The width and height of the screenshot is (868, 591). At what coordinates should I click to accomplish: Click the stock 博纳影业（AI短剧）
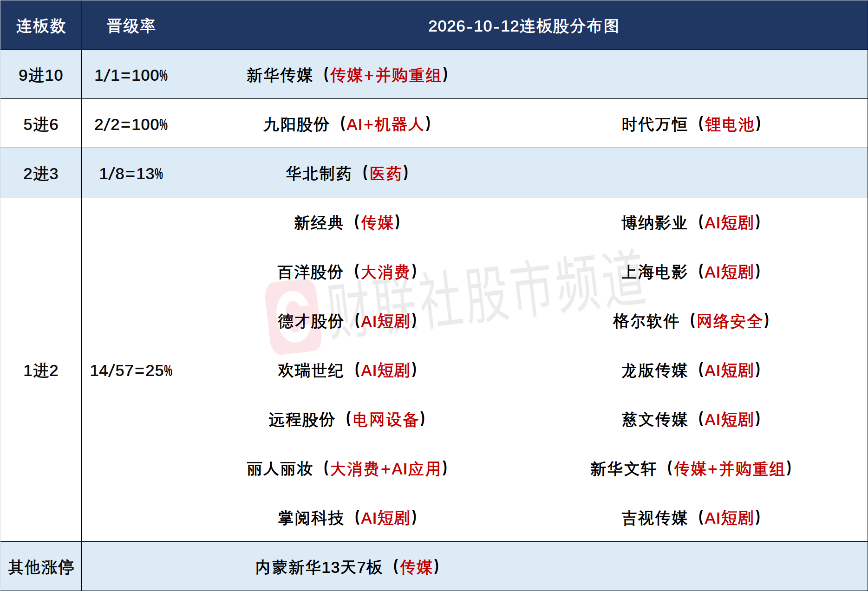[692, 223]
